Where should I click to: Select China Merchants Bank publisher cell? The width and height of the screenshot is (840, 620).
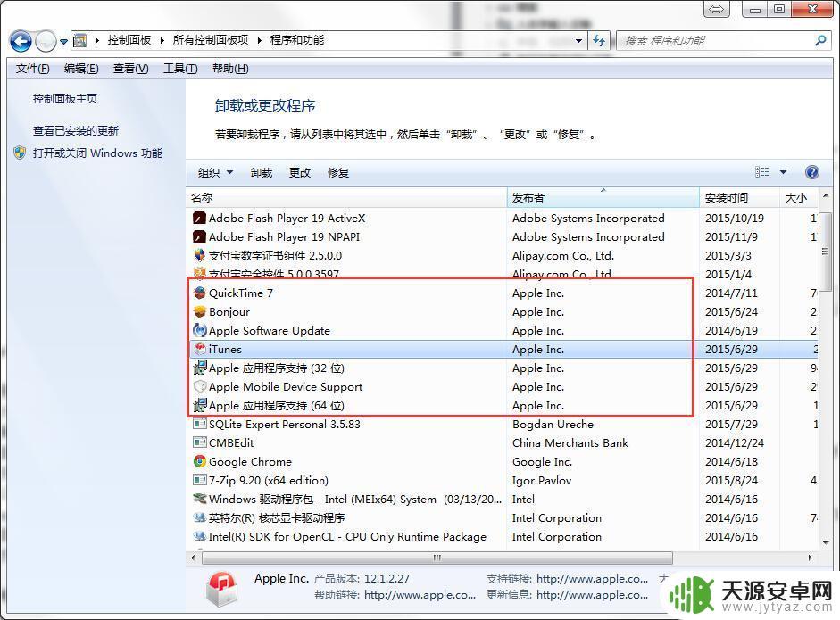[x=570, y=442]
